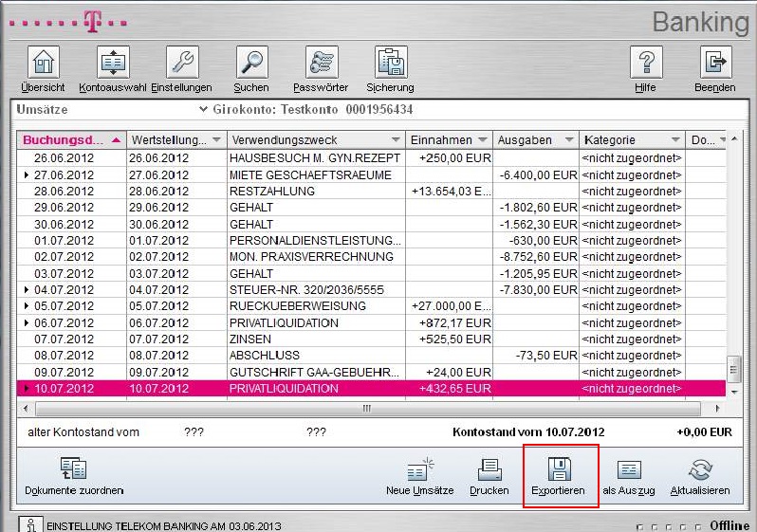Click Beenden exit icon
This screenshot has width=757, height=532.
pos(715,63)
